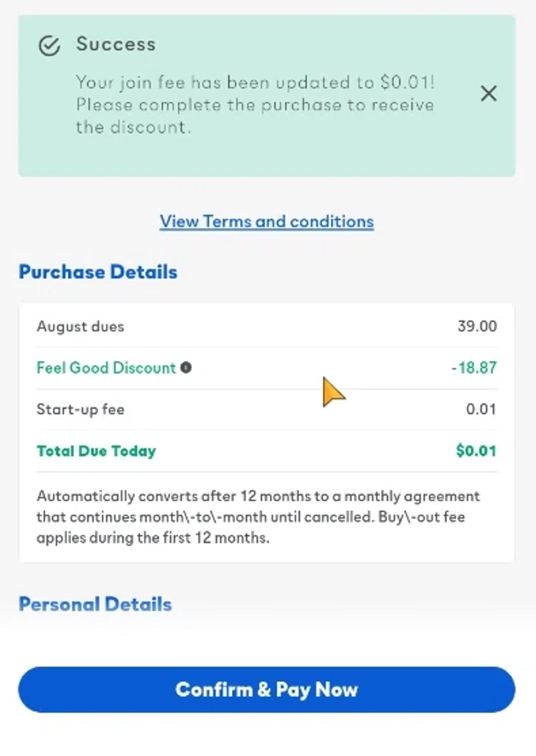Click the $0.01 total amount
Image resolution: width=536 pixels, height=756 pixels.
coord(476,451)
